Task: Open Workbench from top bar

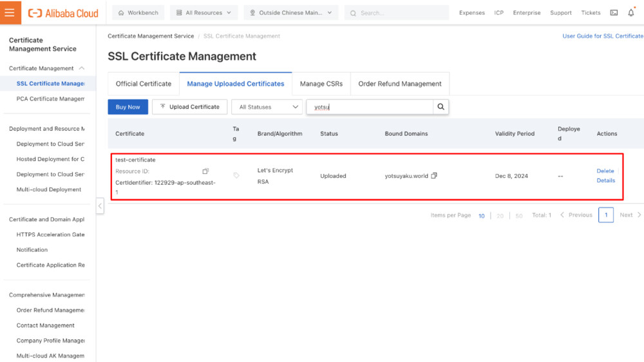Action: pyautogui.click(x=138, y=13)
